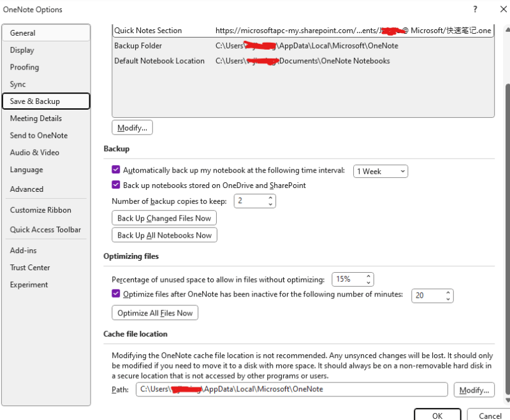Screen dimensions: 510x420
Task: Open Customize Ribbon settings
Action: [x=38, y=210]
